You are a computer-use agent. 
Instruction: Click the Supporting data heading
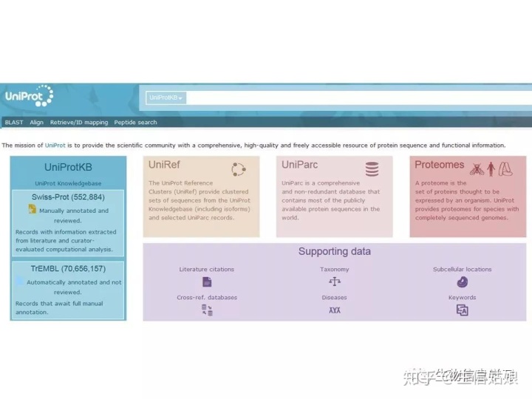(x=335, y=251)
